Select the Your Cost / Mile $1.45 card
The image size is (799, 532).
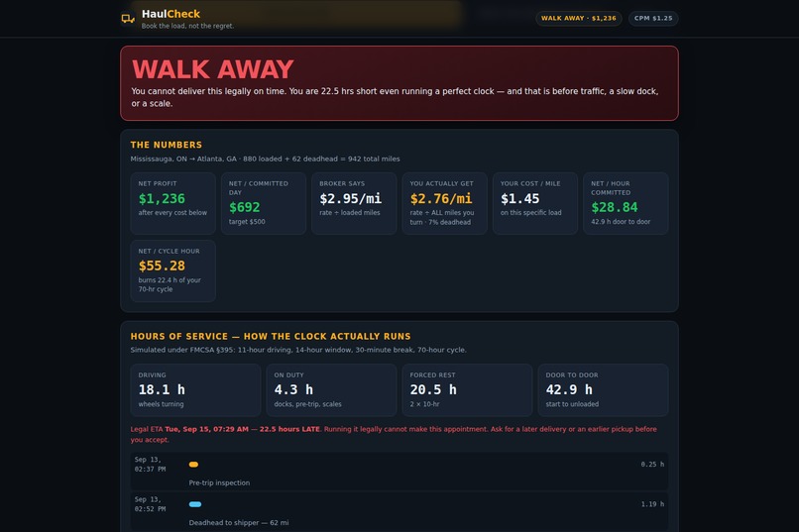(535, 203)
